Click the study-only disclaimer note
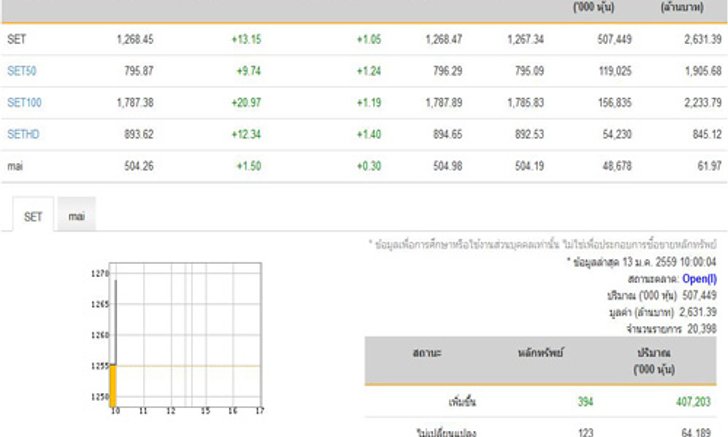The image size is (728, 437). (x=543, y=244)
